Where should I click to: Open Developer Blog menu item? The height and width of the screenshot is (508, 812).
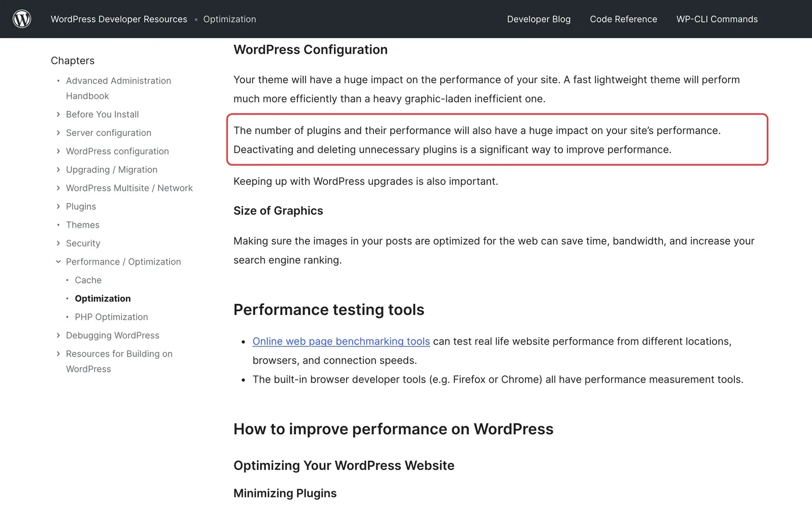pos(538,19)
